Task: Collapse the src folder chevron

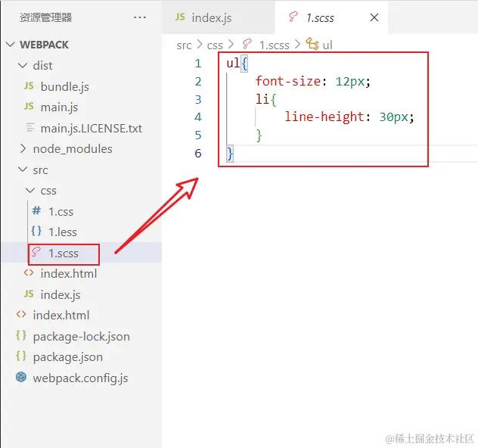Action: [23, 170]
